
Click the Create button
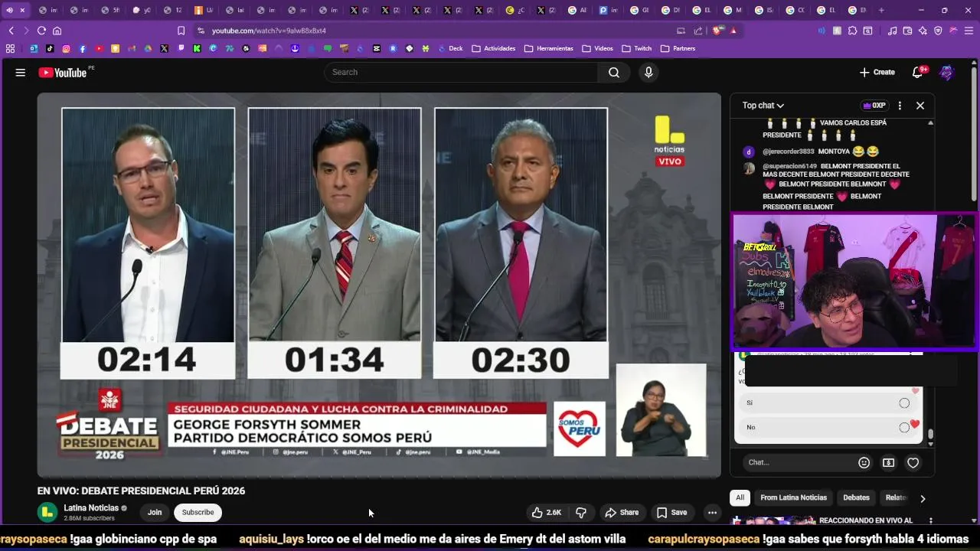pyautogui.click(x=877, y=72)
